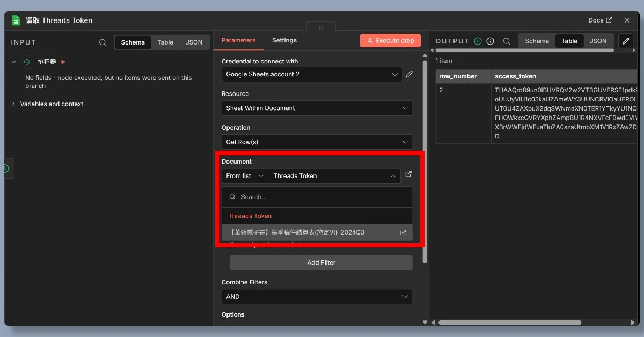This screenshot has height=337, width=644.
Task: Switch output view to Schema
Action: pos(537,41)
